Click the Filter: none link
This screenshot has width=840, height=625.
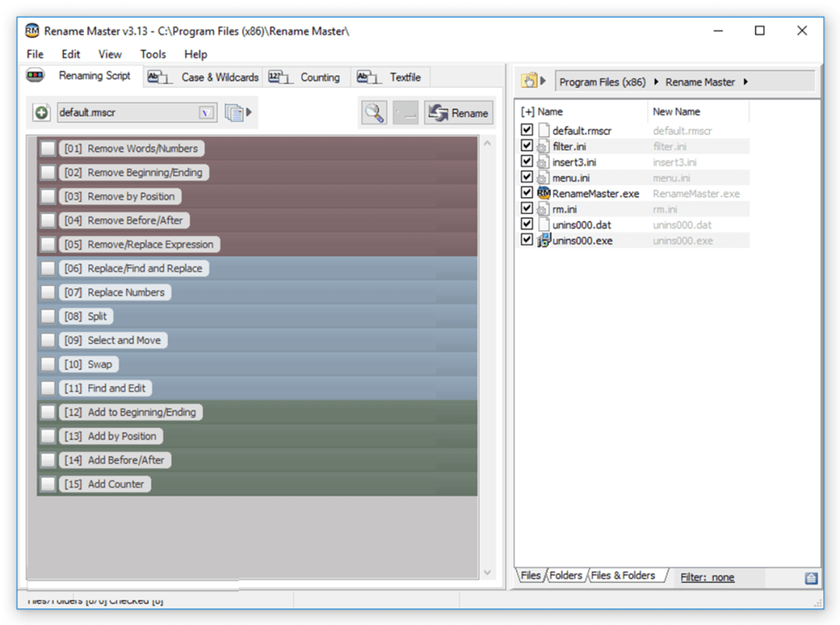tap(706, 578)
